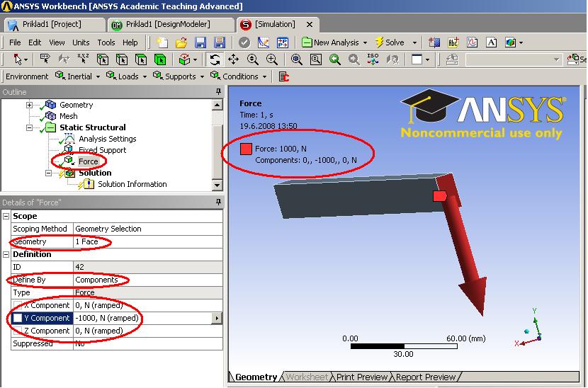Click the Save project floppy icon
This screenshot has width=588, height=388.
click(200, 42)
